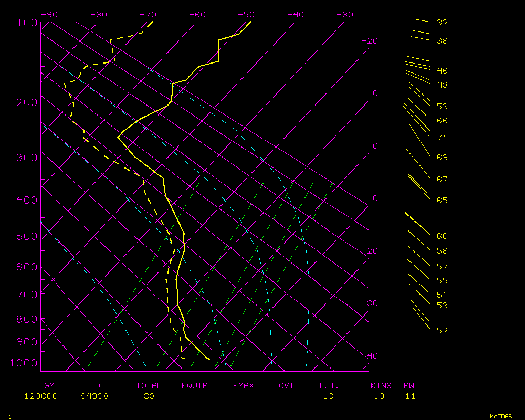Click the TOTAL index header
525x420 pixels.
click(x=149, y=386)
